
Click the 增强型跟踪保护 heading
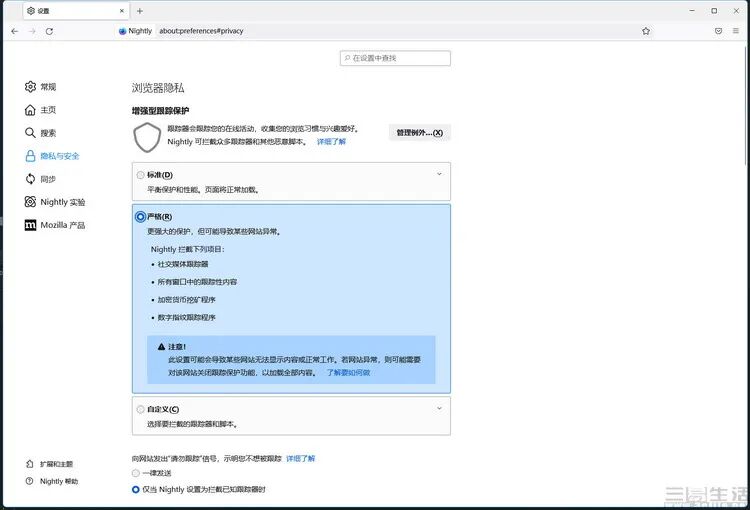point(160,111)
